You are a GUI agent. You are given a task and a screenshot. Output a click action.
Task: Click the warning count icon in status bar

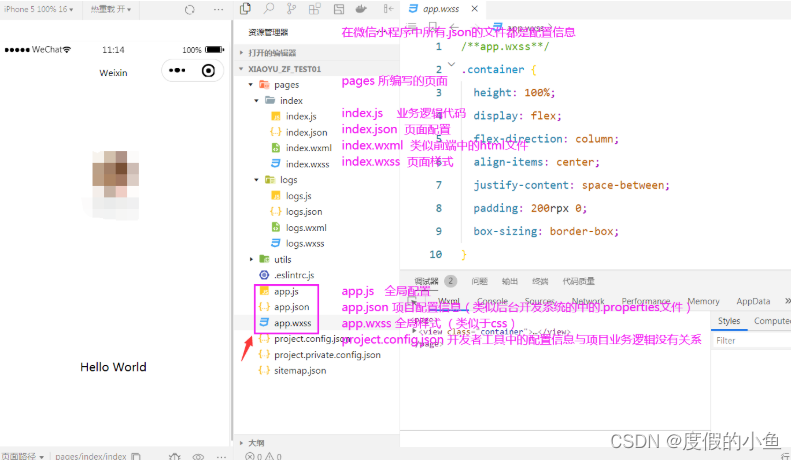[269, 456]
